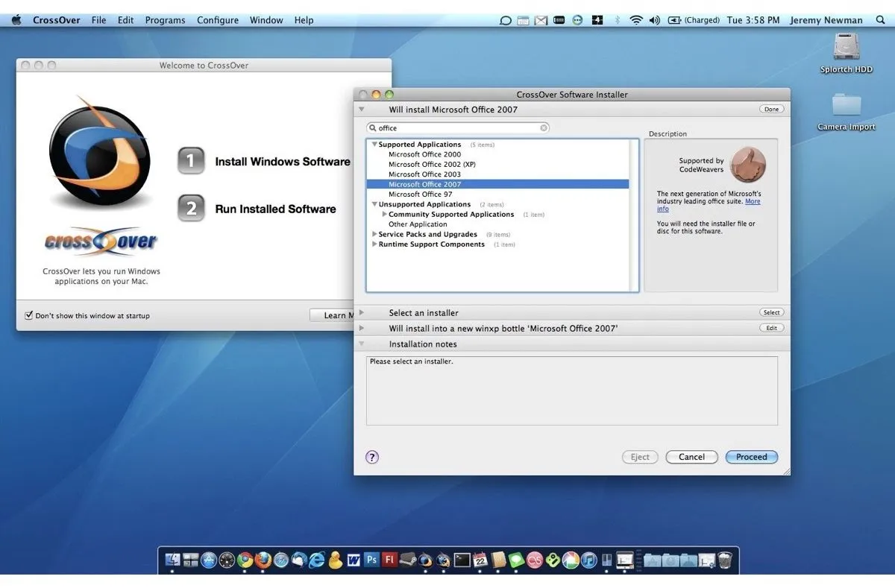Open Google Chrome from the dock
895x588 pixels.
tap(245, 560)
